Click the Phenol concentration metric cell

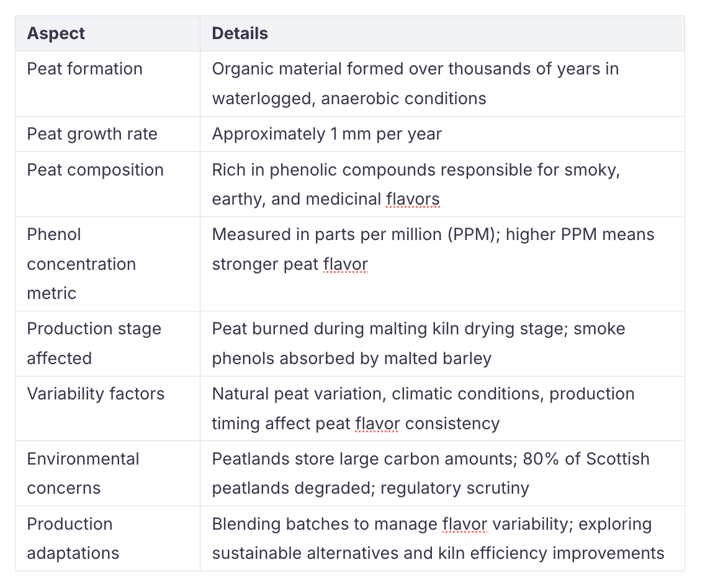(x=107, y=264)
